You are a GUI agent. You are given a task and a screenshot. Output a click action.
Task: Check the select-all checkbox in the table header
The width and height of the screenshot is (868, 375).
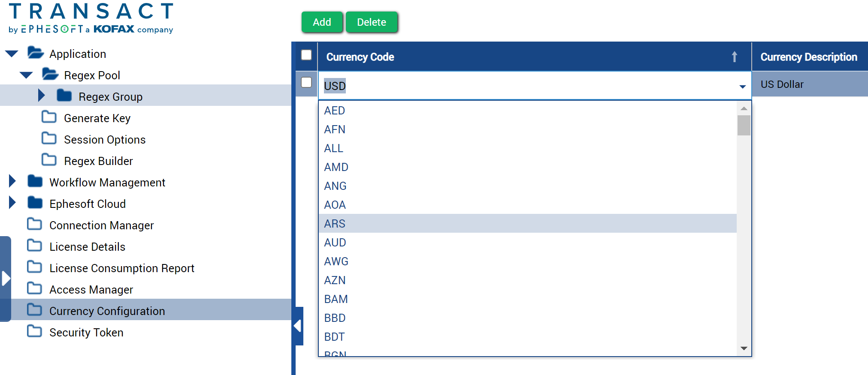point(306,55)
